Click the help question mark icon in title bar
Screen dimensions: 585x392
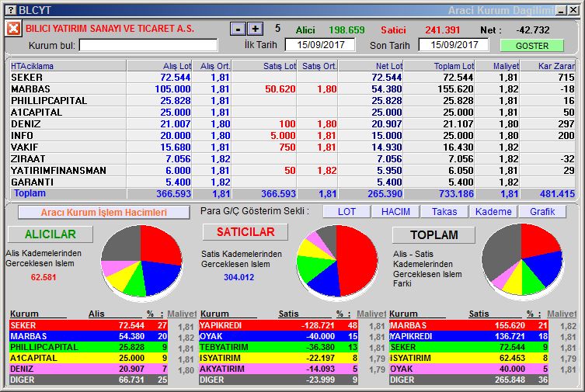click(x=12, y=9)
